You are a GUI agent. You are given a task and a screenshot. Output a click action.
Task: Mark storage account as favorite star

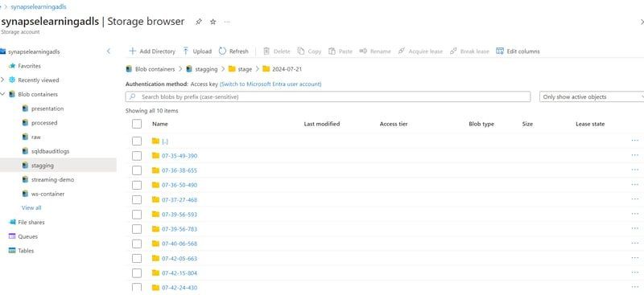[x=213, y=22]
